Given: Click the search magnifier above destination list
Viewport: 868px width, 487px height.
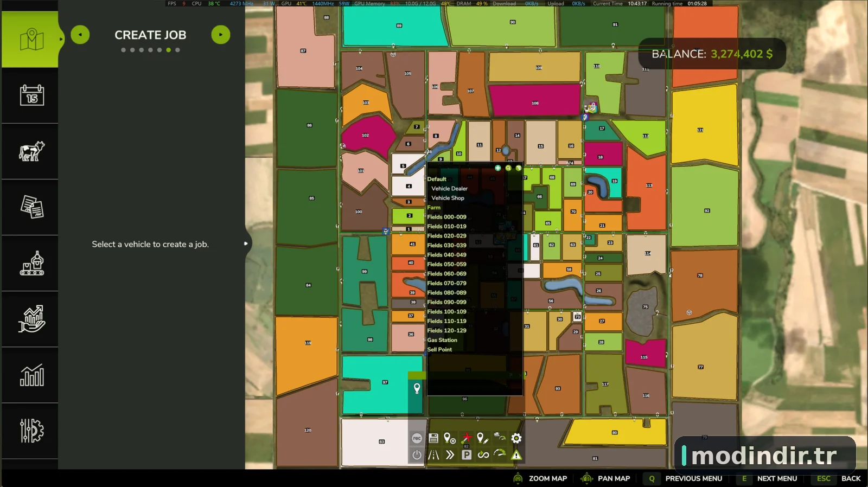Looking at the screenshot, I should [508, 168].
